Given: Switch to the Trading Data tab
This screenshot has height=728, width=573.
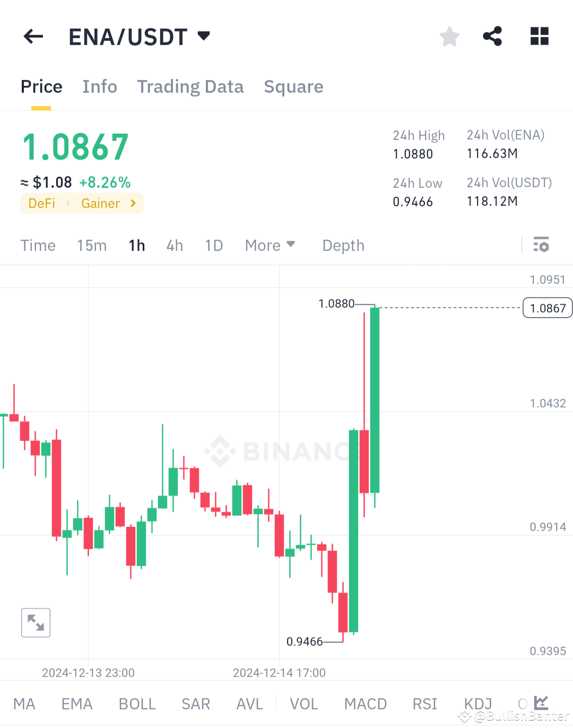Looking at the screenshot, I should point(190,86).
